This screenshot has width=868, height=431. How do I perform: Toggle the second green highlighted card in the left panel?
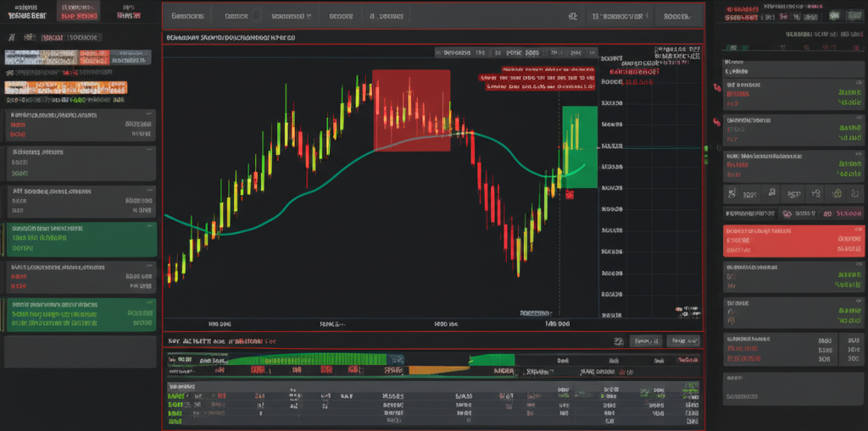coord(81,313)
